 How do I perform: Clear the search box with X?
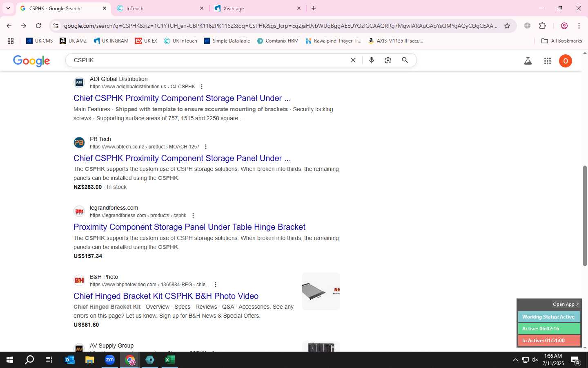coord(353,60)
